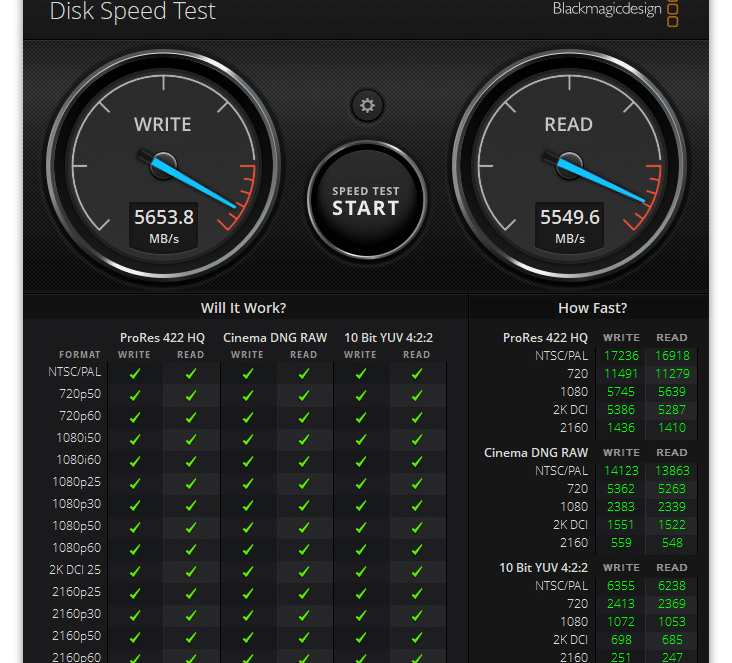Click the ProRes 2K DCI write value 5386
The width and height of the screenshot is (732, 663).
pos(621,409)
